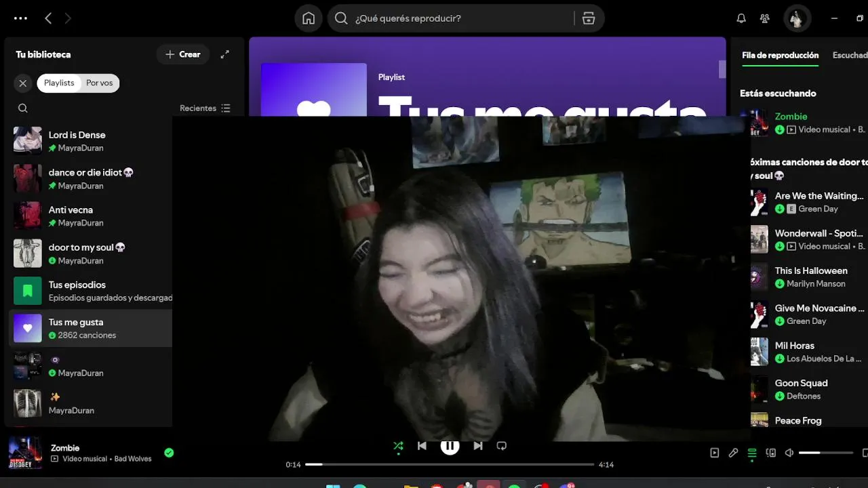Viewport: 868px width, 488px height.
Task: Skip to next track
Action: 478,446
